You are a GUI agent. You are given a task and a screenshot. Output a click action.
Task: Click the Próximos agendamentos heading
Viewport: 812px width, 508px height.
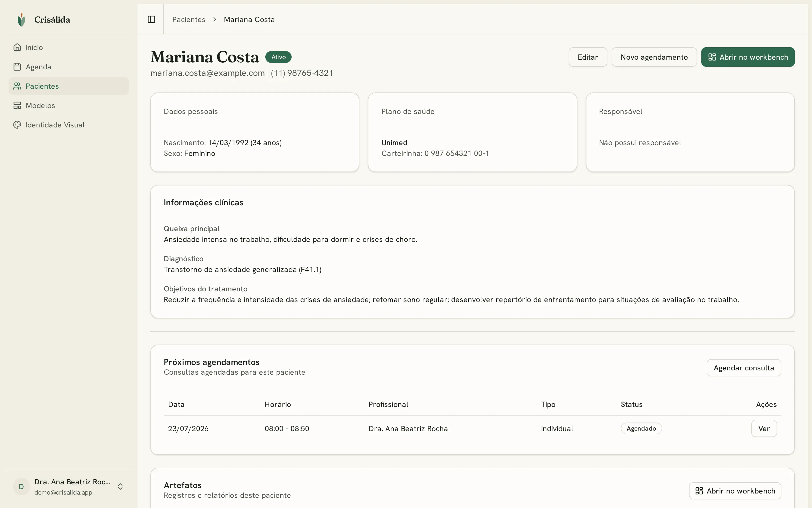pos(211,362)
